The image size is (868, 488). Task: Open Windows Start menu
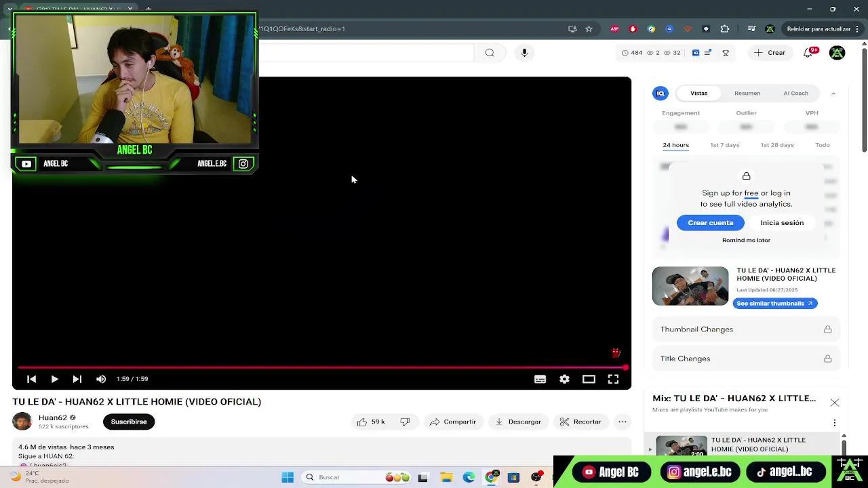(288, 477)
